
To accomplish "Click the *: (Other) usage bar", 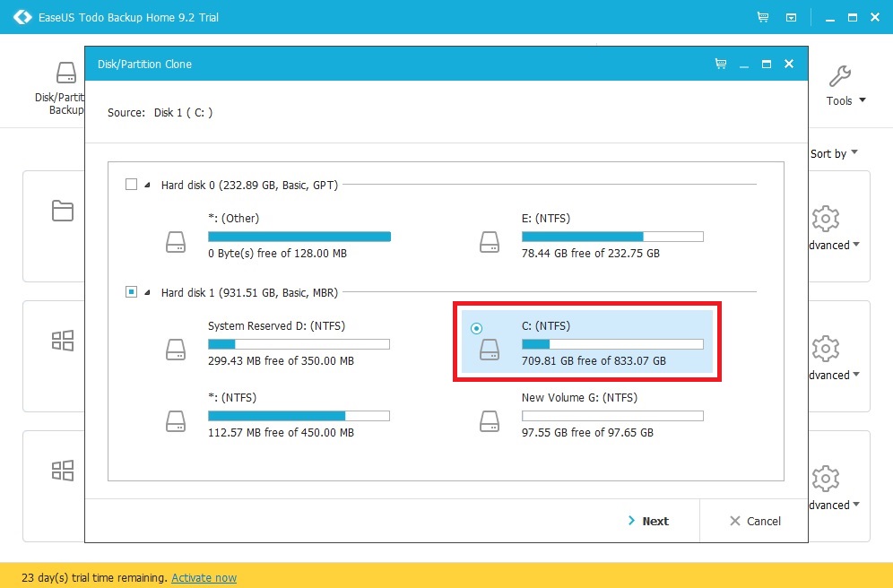I will (x=299, y=237).
